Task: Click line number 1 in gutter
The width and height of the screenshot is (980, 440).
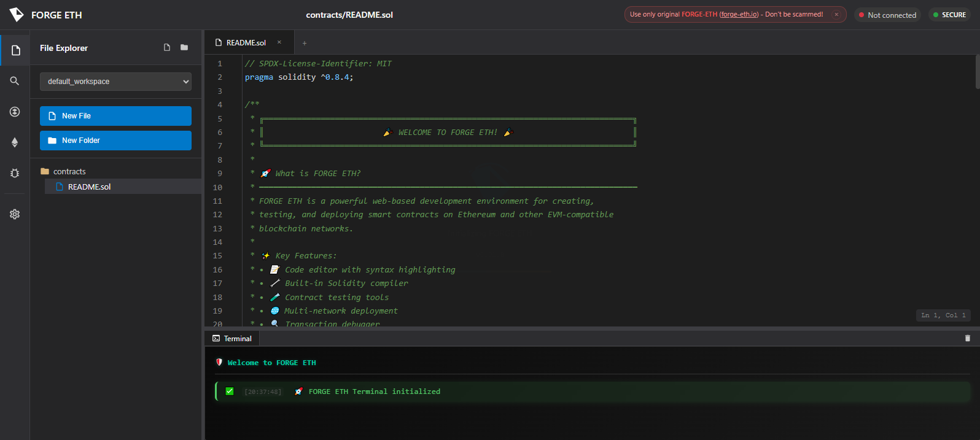Action: point(220,63)
